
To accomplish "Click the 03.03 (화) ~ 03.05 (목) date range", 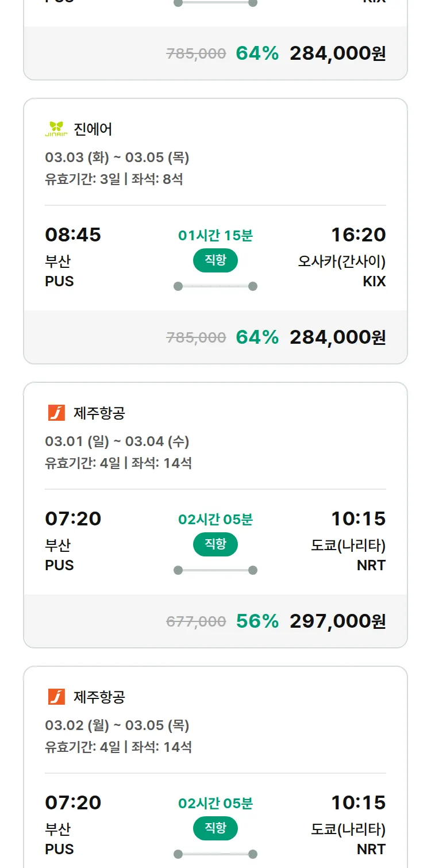I will tap(117, 158).
